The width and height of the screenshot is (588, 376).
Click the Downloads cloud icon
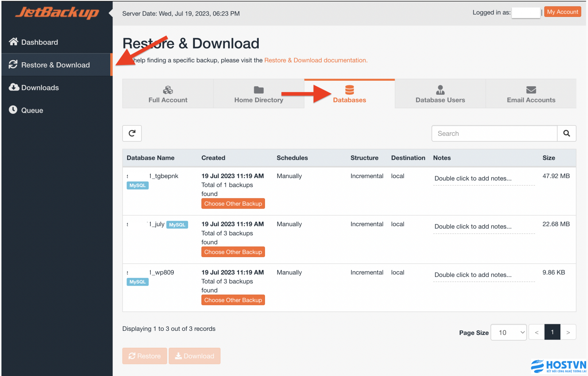click(x=14, y=87)
